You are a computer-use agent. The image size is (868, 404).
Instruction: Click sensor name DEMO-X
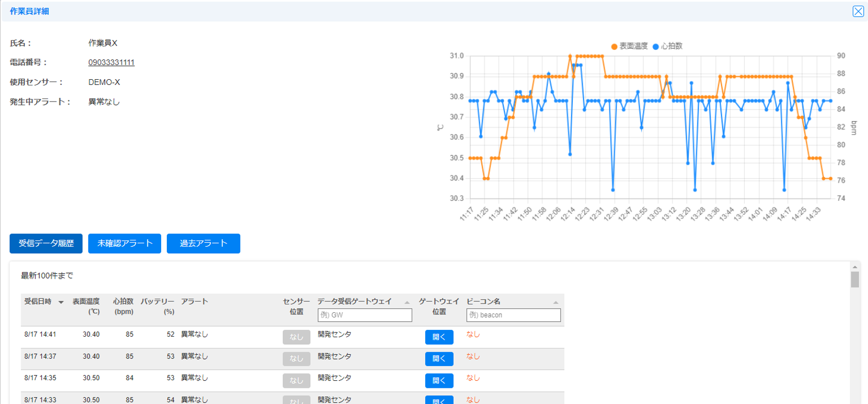[104, 82]
